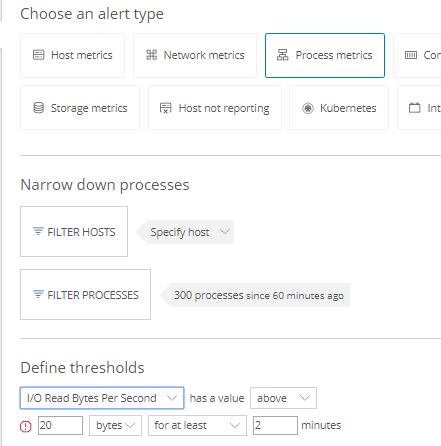Open the for at least duration dropdown
The width and height of the screenshot is (441, 446).
click(x=197, y=425)
